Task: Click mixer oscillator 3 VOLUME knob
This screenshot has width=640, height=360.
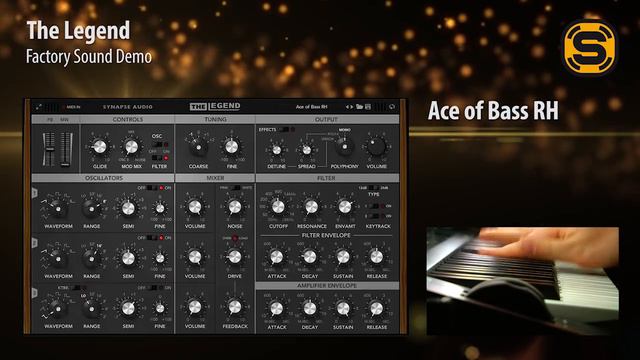Action: (195, 307)
